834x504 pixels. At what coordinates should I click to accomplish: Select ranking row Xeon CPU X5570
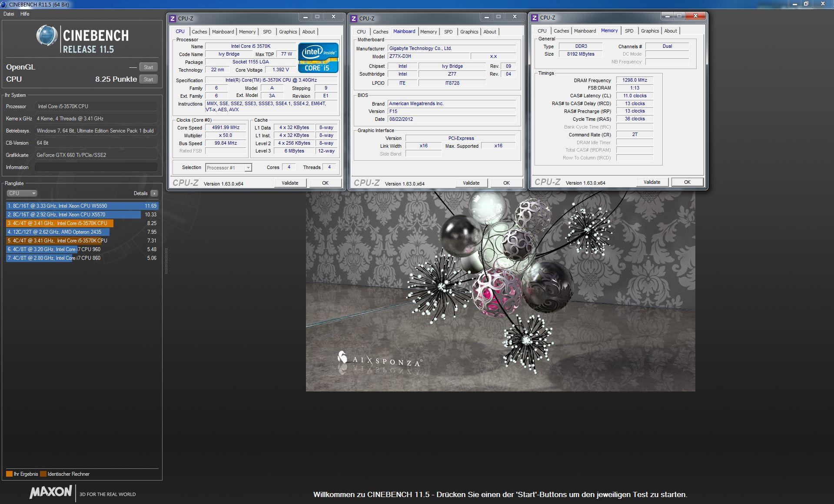82,215
